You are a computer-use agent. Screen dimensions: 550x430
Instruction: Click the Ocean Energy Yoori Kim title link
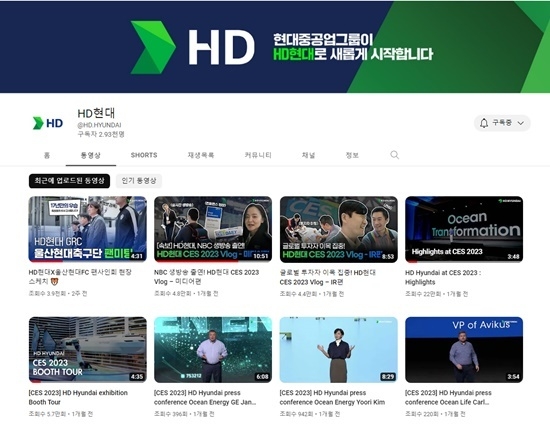[332, 397]
